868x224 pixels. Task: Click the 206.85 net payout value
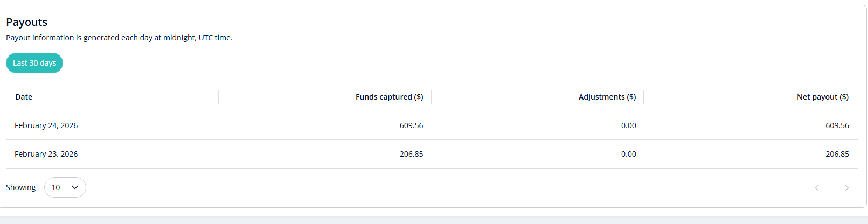coord(837,154)
